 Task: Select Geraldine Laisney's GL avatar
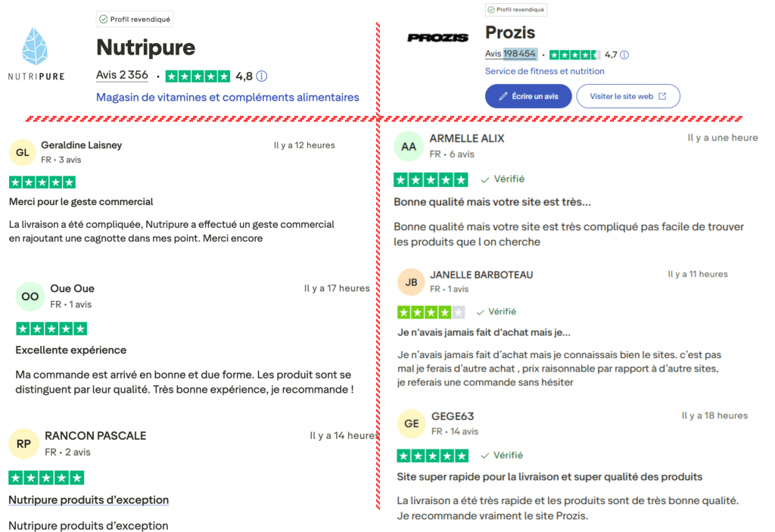pyautogui.click(x=23, y=152)
